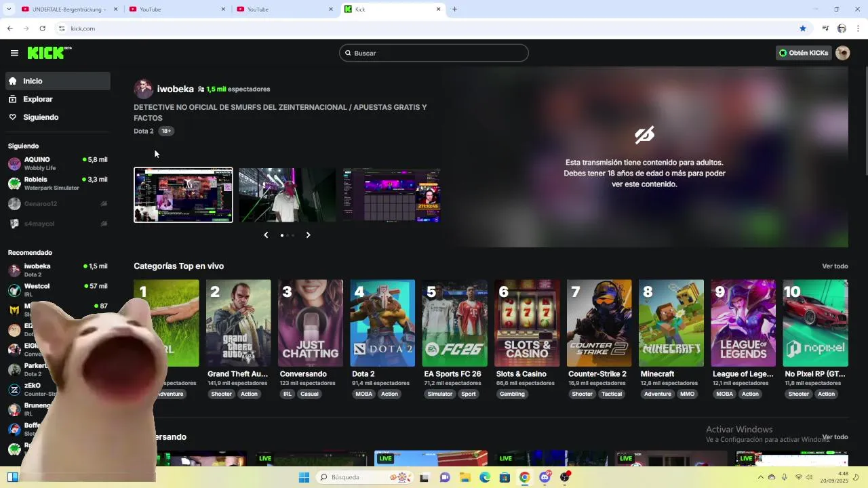Open Windows Start menu
The width and height of the screenshot is (868, 488).
click(304, 477)
